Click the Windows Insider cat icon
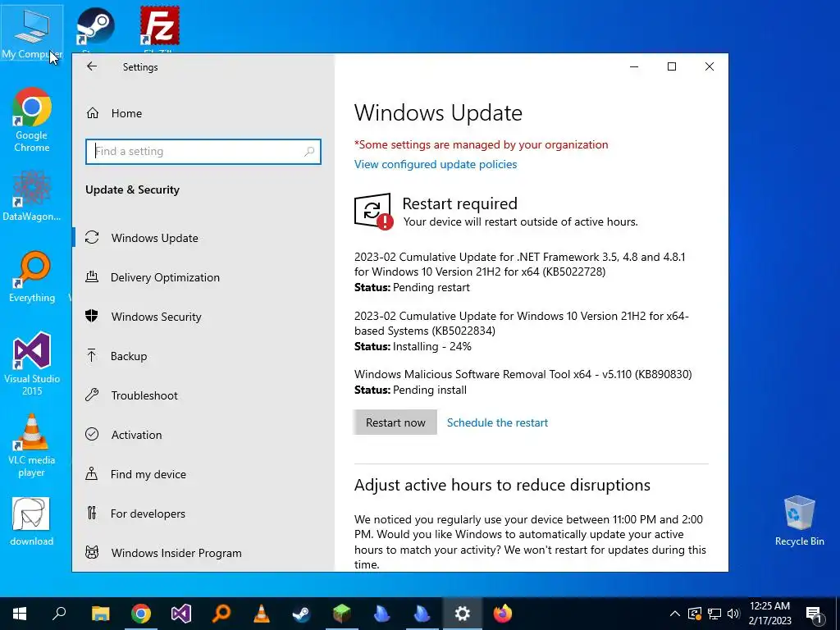840x630 pixels. pos(92,552)
